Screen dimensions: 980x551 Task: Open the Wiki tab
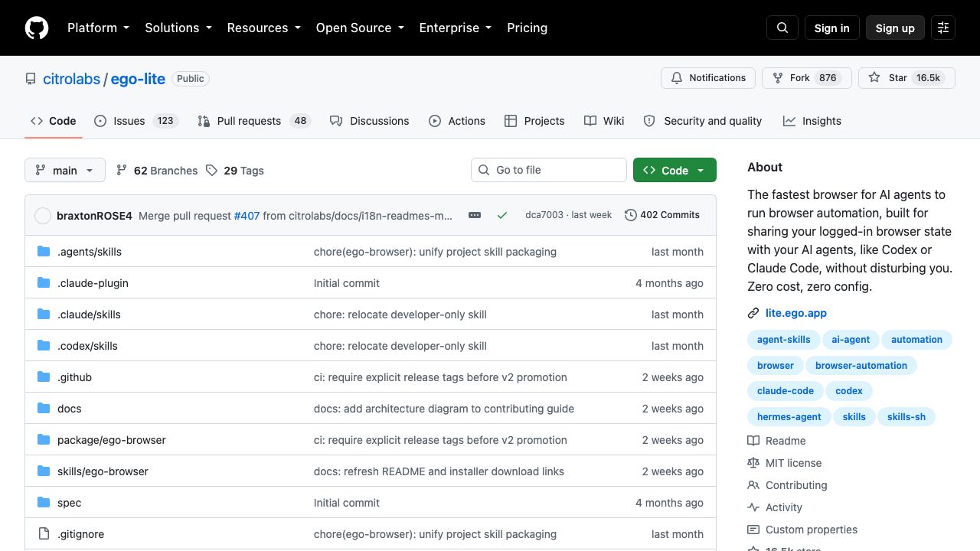(x=604, y=121)
